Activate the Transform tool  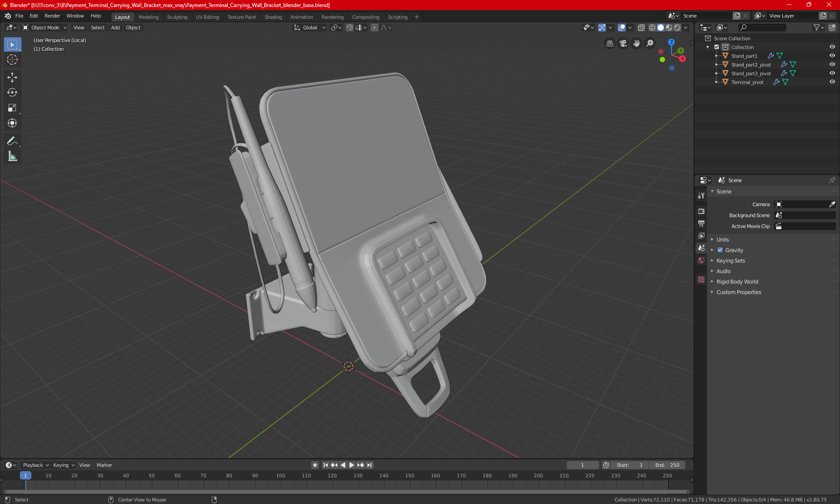(x=12, y=123)
